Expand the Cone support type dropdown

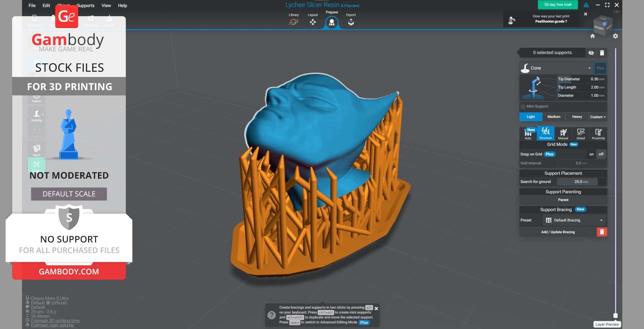(x=589, y=68)
